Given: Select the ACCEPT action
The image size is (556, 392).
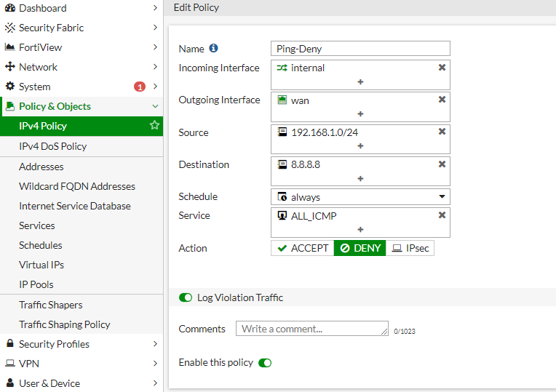Looking at the screenshot, I should pos(303,248).
